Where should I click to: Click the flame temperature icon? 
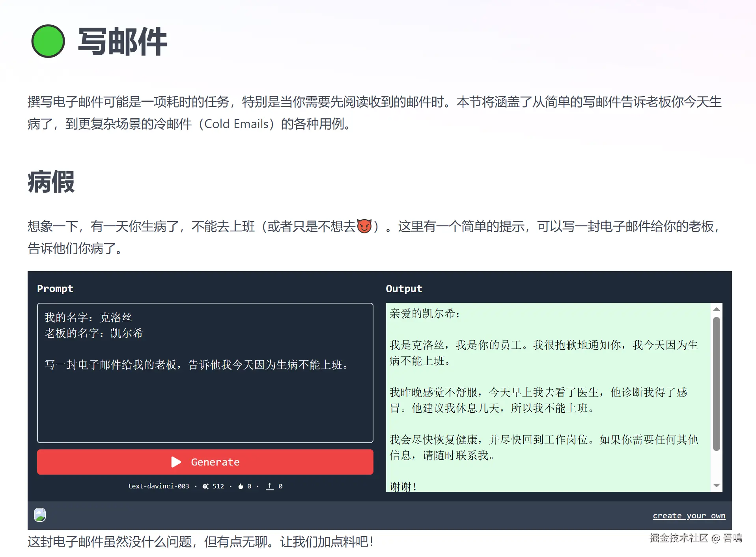(241, 486)
